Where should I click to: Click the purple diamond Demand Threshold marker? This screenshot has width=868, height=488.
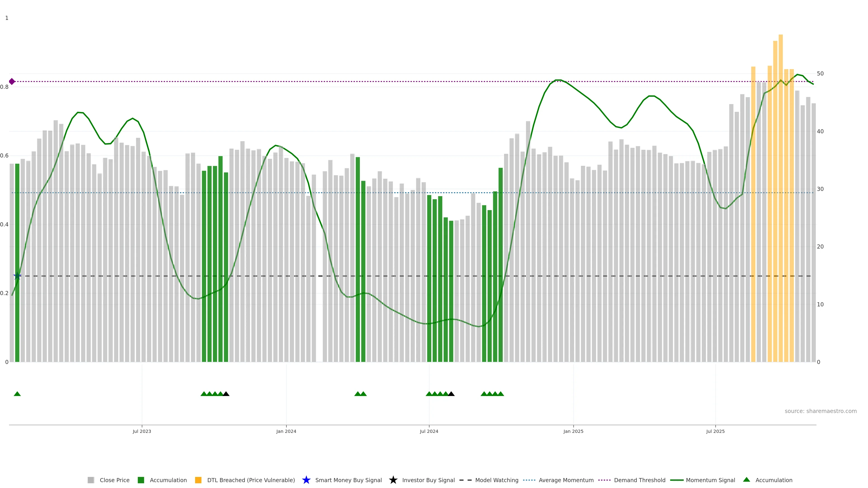click(12, 82)
